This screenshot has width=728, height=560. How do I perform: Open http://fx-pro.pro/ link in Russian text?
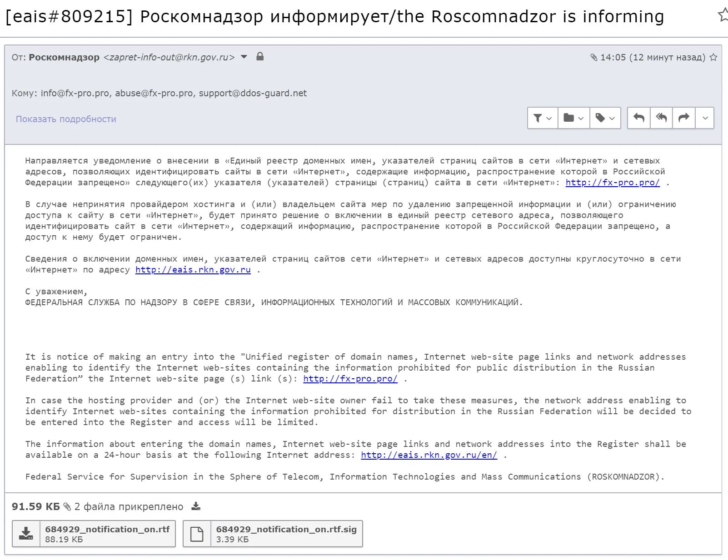click(613, 183)
